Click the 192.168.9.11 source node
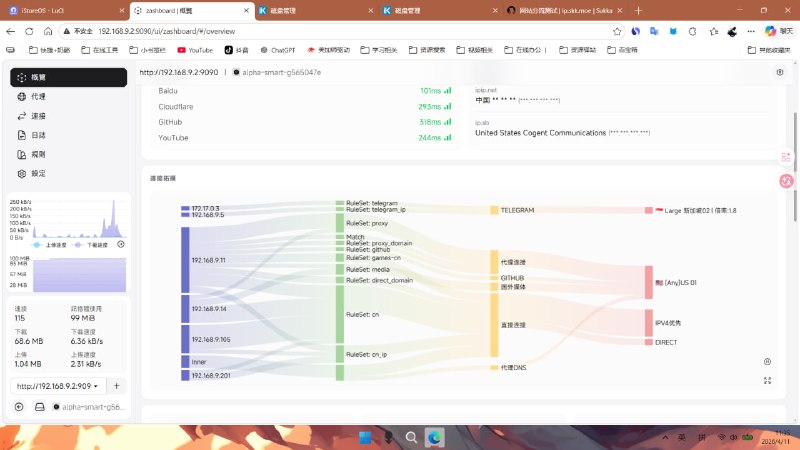Screen dimensions: 800x450 (x=185, y=260)
